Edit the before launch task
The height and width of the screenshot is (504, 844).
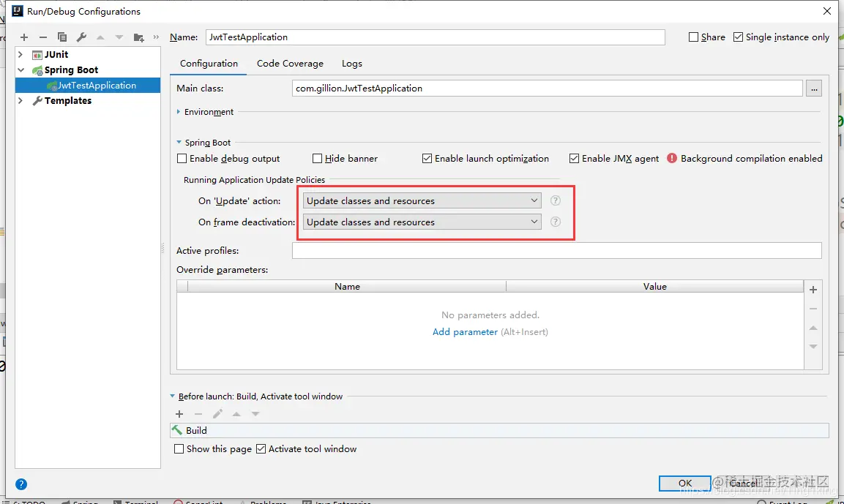point(217,413)
